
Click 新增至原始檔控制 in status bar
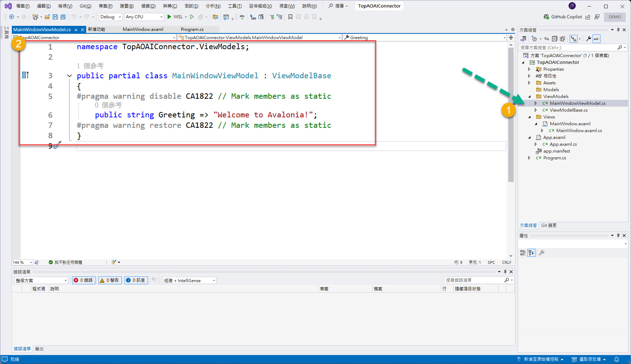541,359
